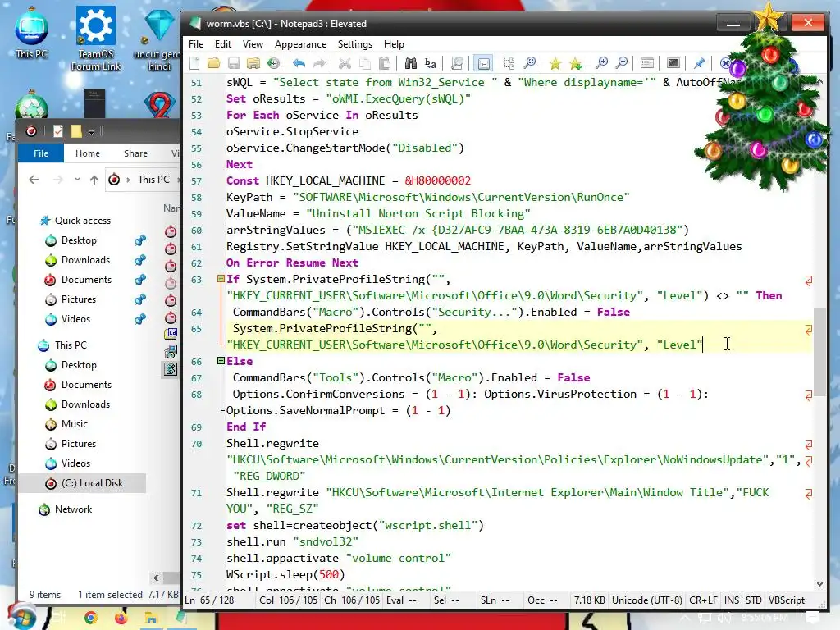Open the Select Scheme toolbar icon

click(647, 63)
